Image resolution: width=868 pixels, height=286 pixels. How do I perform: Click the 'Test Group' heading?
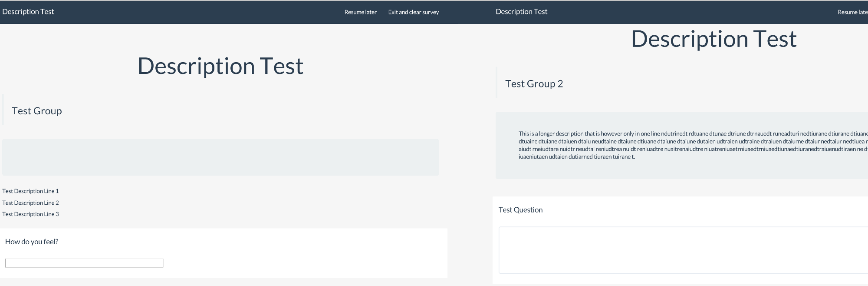click(37, 111)
